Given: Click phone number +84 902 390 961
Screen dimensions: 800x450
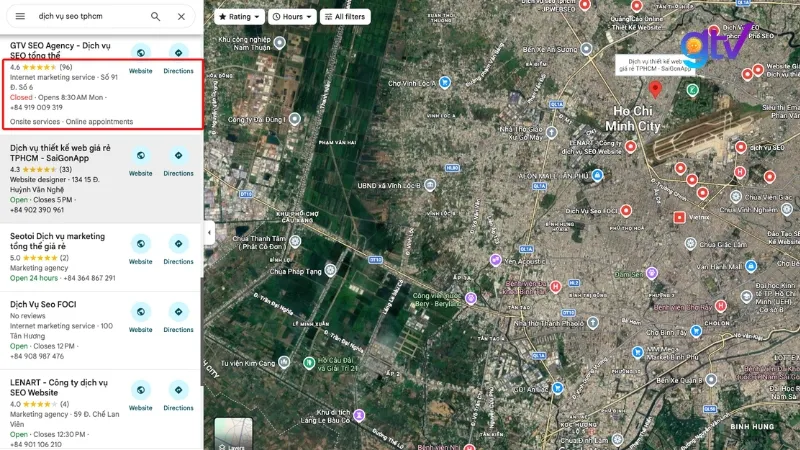Looking at the screenshot, I should coord(37,210).
